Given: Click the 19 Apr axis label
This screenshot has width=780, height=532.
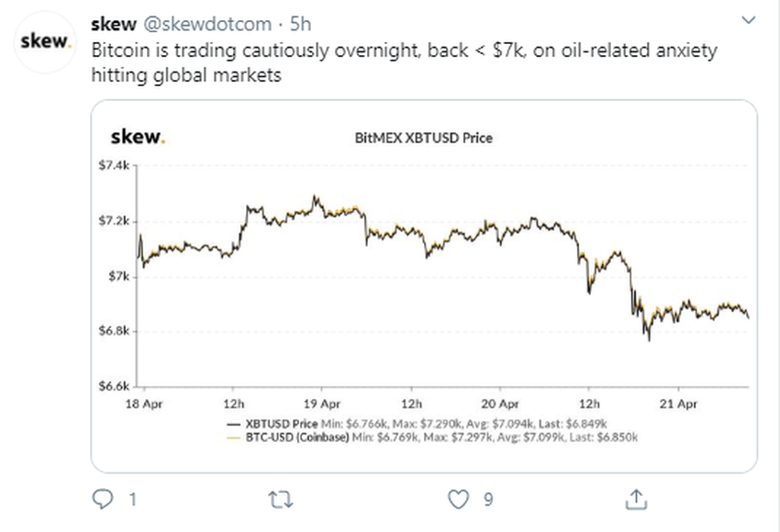Looking at the screenshot, I should click(x=322, y=404).
